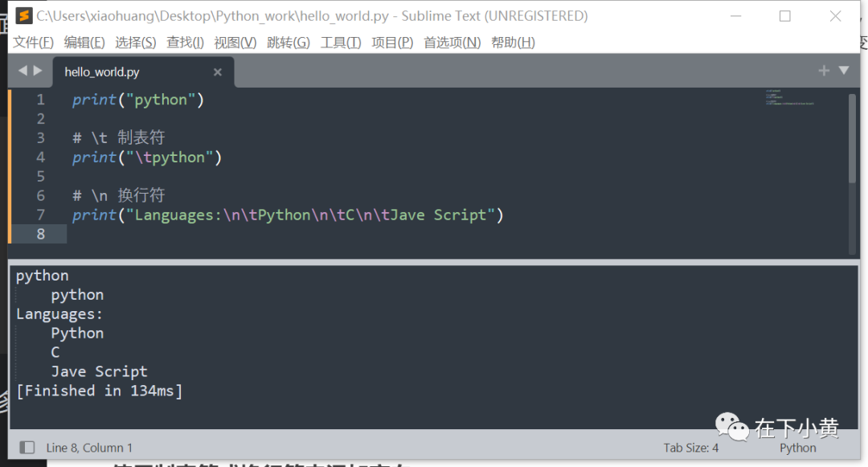Minimize the Sublime Text window
This screenshot has height=467, width=868.
tap(735, 16)
